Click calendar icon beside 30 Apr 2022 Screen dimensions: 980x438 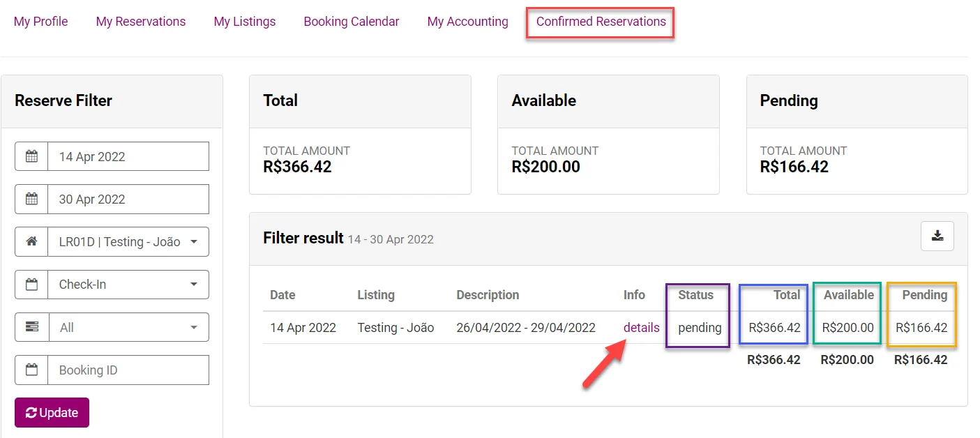click(x=31, y=199)
